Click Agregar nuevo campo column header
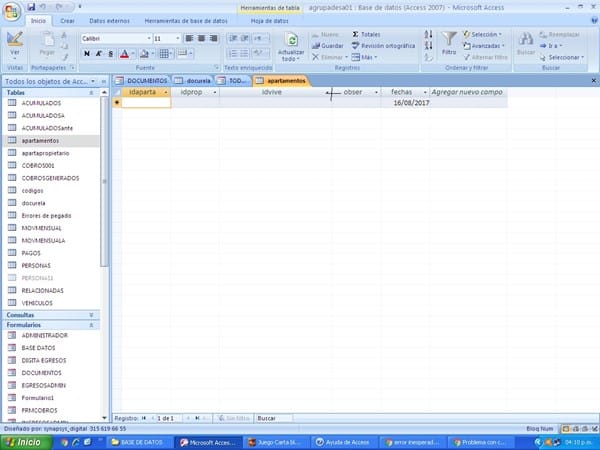600x450 pixels. click(467, 92)
